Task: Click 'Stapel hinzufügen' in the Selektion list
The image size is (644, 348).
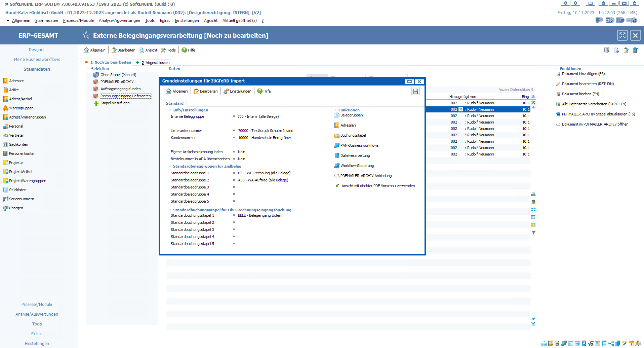Action: pyautogui.click(x=115, y=103)
